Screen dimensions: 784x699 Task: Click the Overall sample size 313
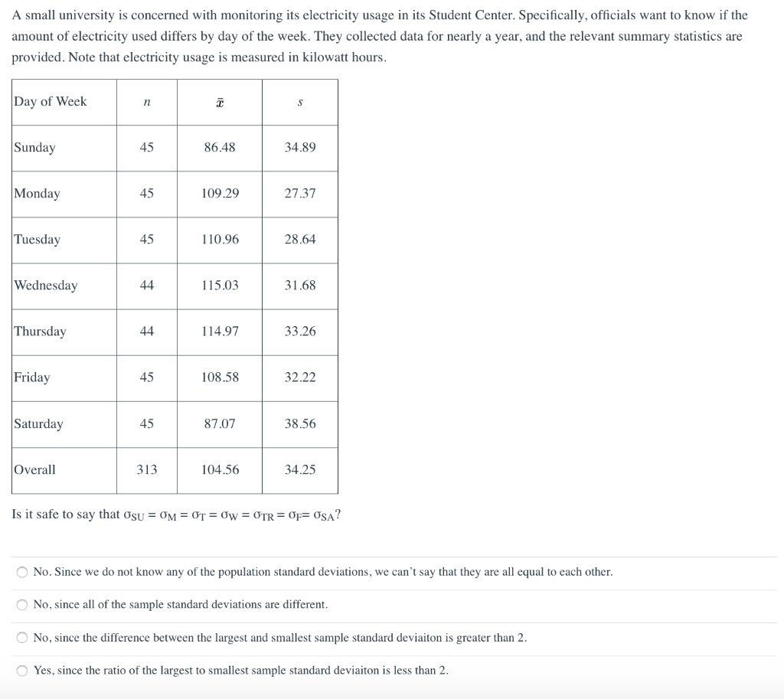pyautogui.click(x=146, y=470)
